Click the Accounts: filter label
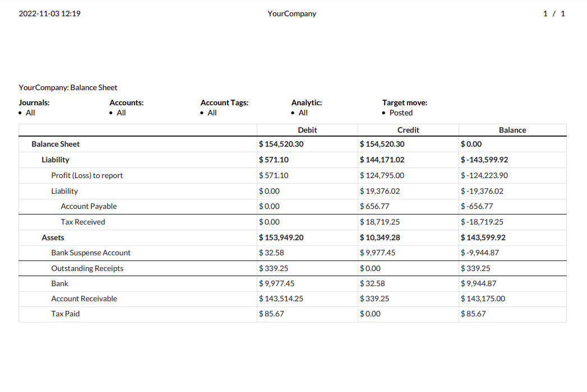This screenshot has height=392, width=587. (x=127, y=102)
